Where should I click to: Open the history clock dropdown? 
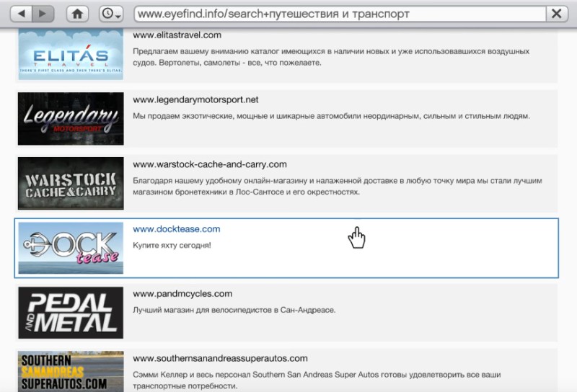pyautogui.click(x=111, y=14)
